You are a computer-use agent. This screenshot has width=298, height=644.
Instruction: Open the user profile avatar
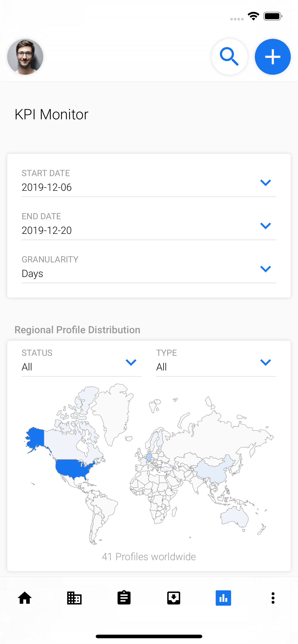25,57
